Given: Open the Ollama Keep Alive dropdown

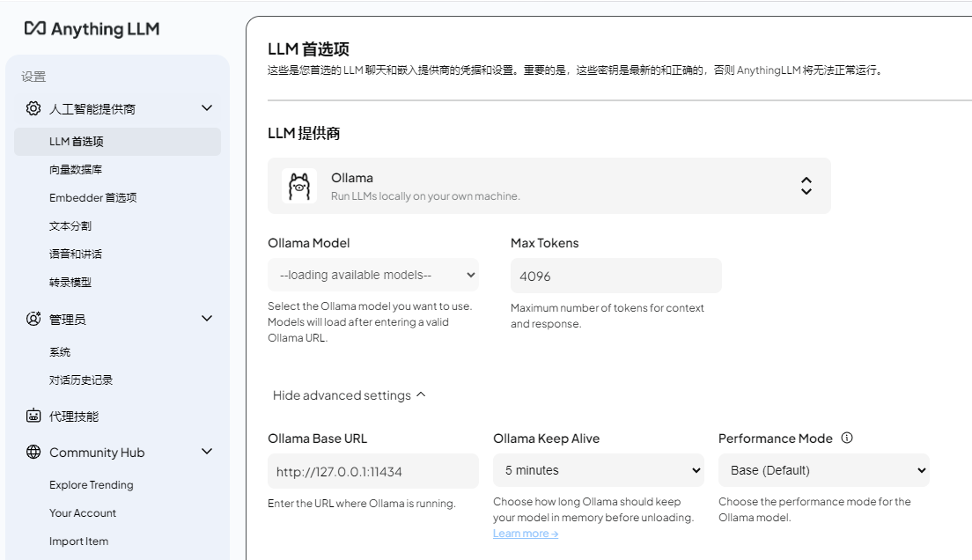Looking at the screenshot, I should [598, 470].
